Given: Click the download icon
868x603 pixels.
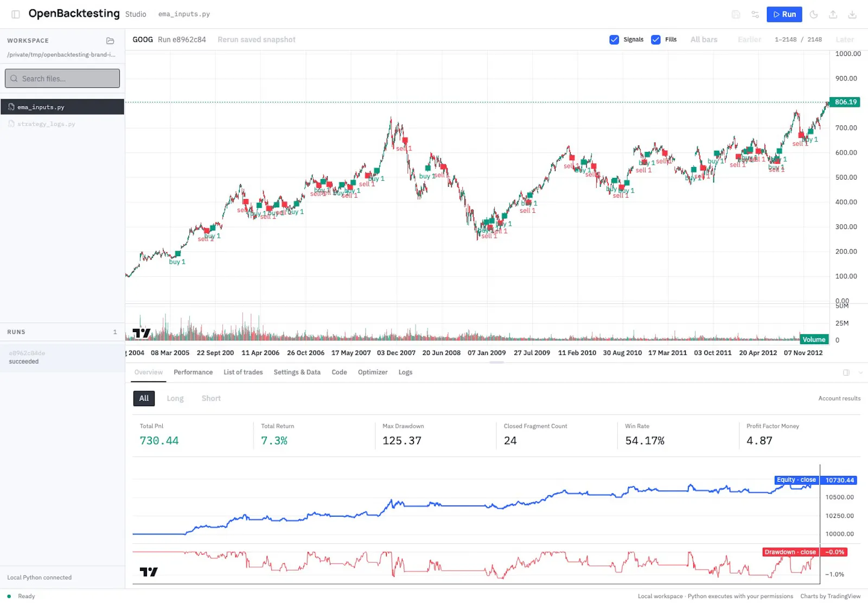Looking at the screenshot, I should pos(852,14).
